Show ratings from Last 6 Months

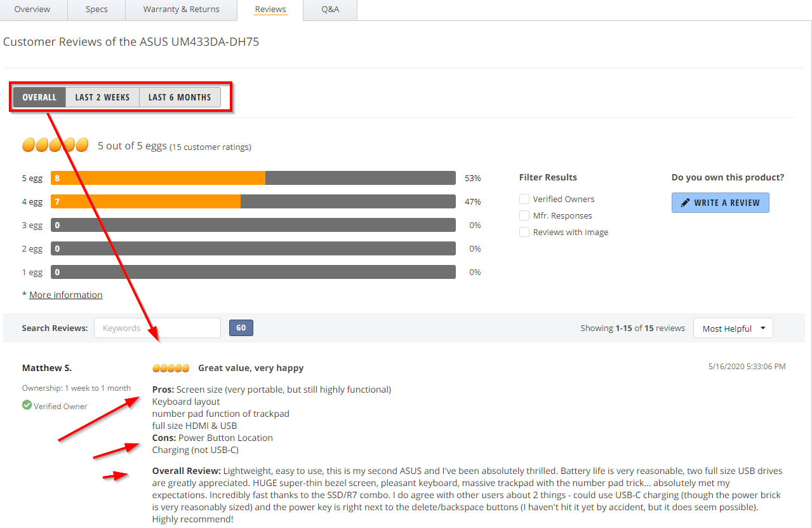pyautogui.click(x=180, y=97)
